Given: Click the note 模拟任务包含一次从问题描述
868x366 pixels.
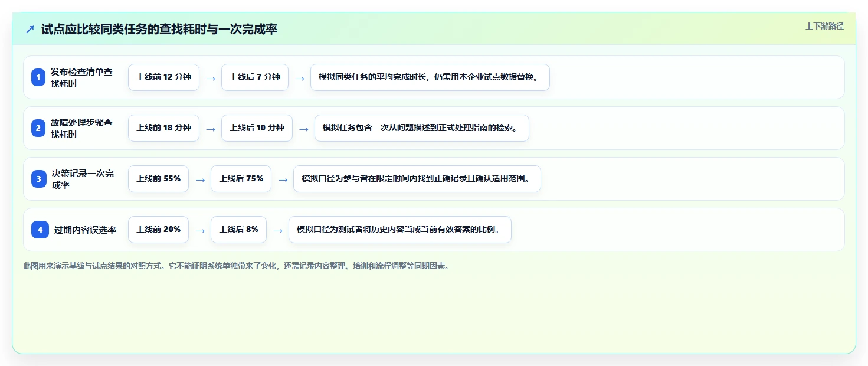Looking at the screenshot, I should [x=422, y=128].
